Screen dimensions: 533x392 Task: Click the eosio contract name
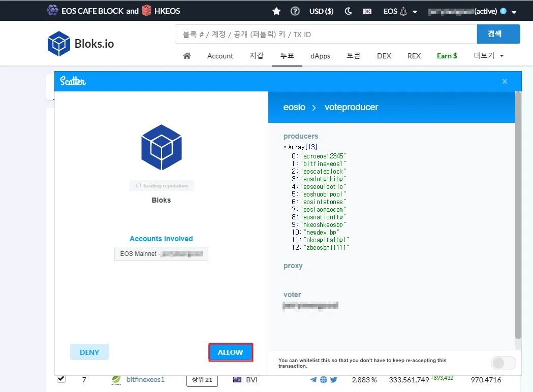(x=294, y=107)
